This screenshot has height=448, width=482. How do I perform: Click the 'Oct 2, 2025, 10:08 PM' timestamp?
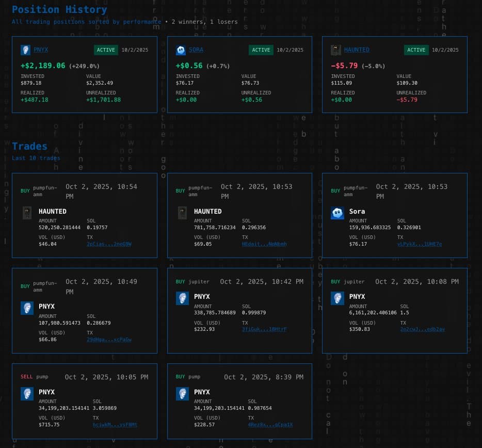pyautogui.click(x=417, y=282)
